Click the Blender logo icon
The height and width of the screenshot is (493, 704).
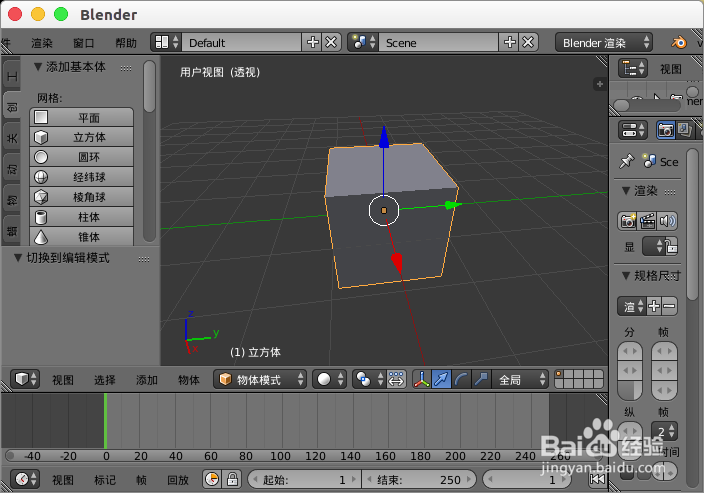click(678, 43)
